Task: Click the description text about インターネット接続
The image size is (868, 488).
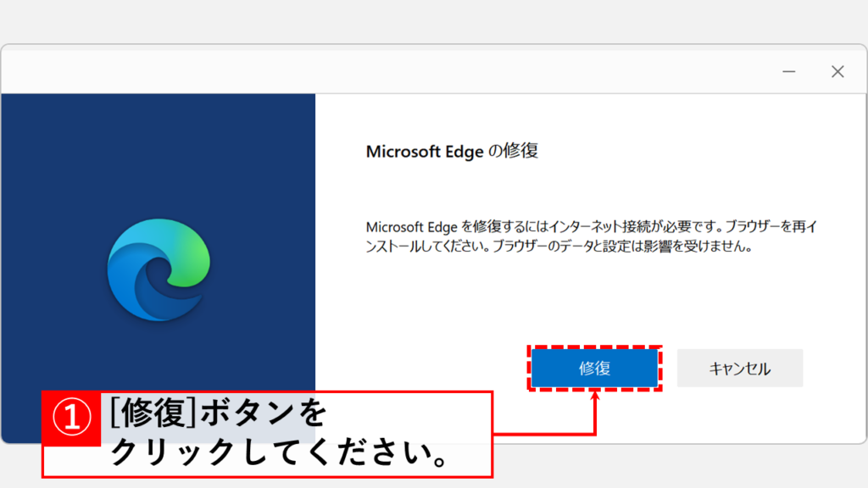Action: pos(591,236)
